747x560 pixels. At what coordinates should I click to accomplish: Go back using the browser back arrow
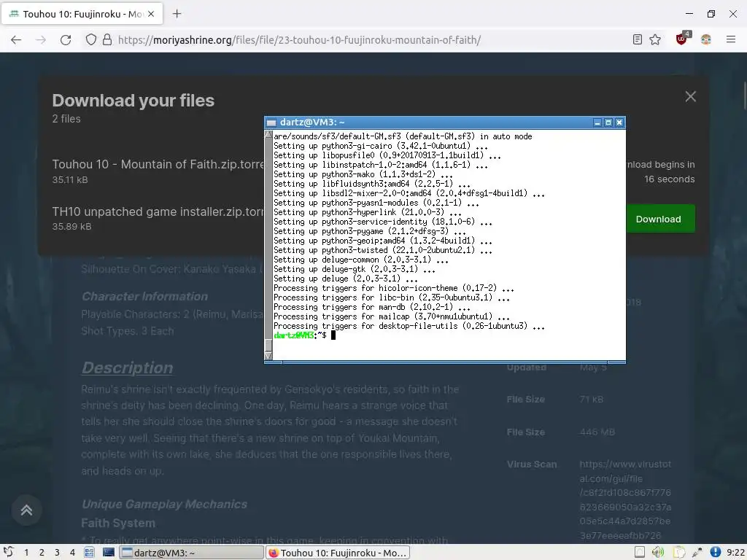click(x=16, y=40)
